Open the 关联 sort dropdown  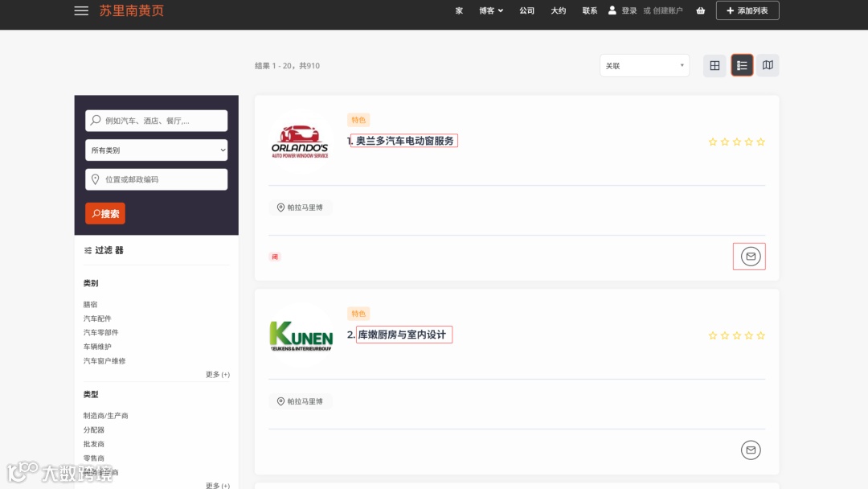645,65
